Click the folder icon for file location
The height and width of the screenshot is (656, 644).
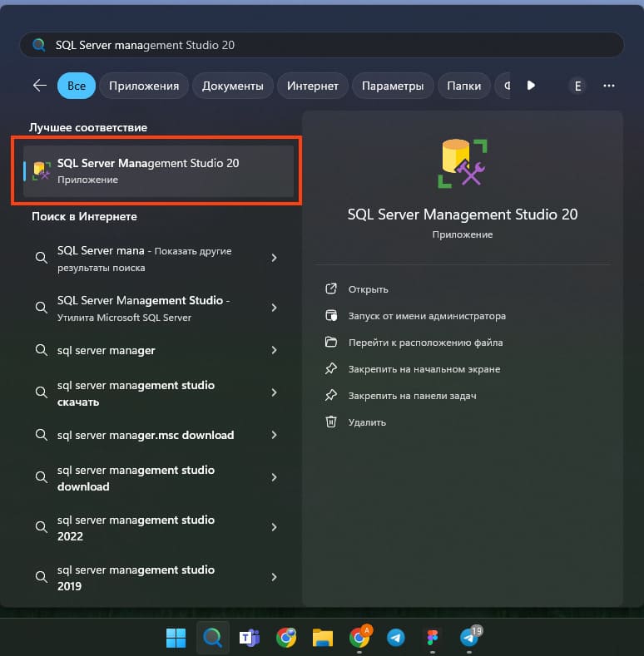[331, 342]
